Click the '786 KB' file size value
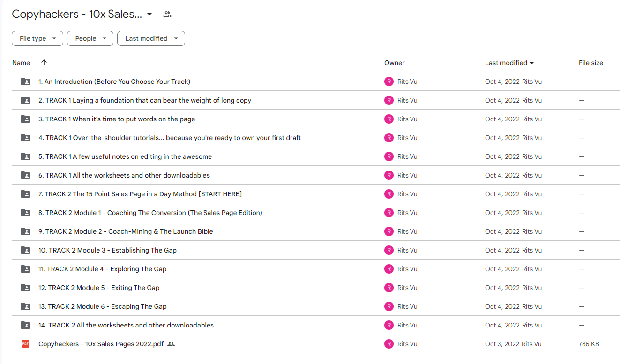Viewport: 620px width, 364px height. coord(589,344)
